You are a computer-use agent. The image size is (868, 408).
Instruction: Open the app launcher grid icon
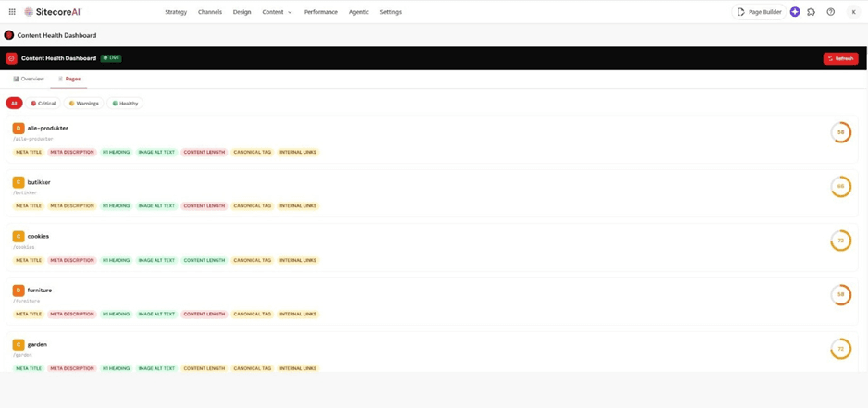coord(12,12)
